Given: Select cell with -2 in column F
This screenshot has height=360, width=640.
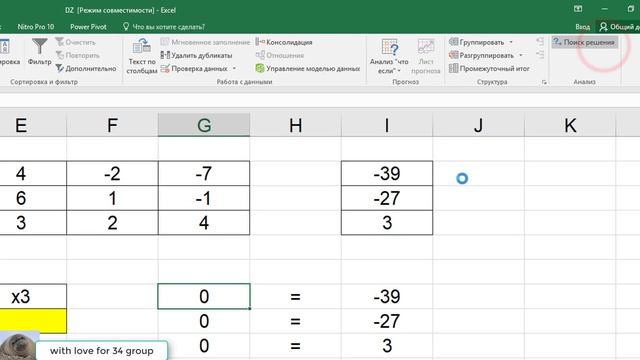Looking at the screenshot, I should click(x=112, y=173).
